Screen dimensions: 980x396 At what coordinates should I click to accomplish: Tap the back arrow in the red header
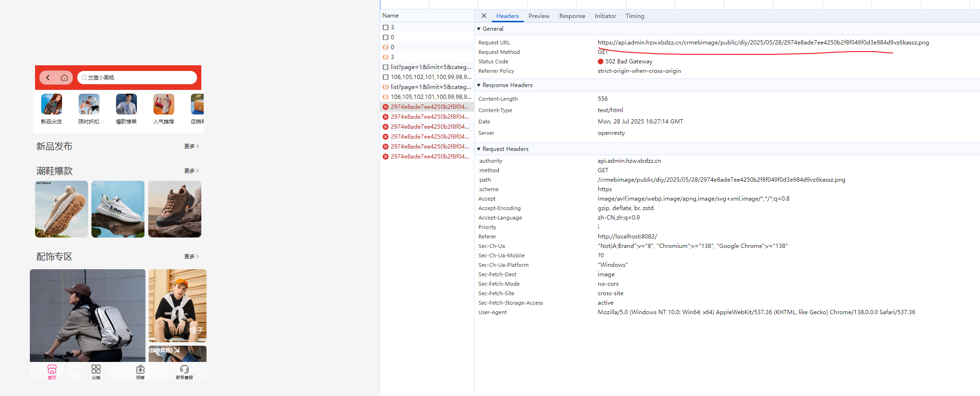click(x=48, y=78)
